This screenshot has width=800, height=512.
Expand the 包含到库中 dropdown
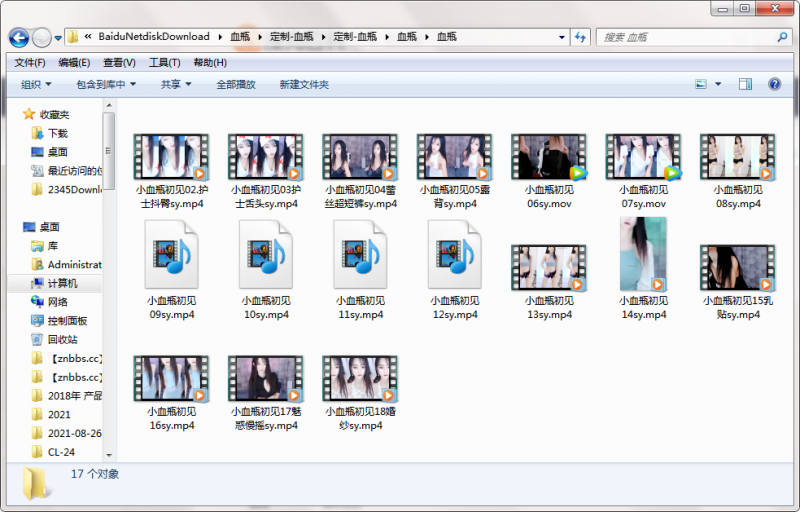tap(106, 85)
